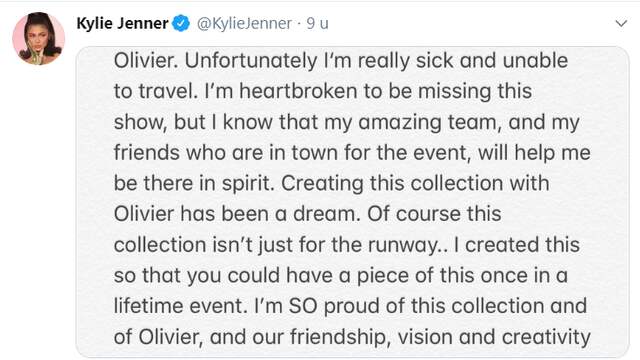Click the phrase "lifetime event" in the note
640x360 pixels.
(180, 306)
